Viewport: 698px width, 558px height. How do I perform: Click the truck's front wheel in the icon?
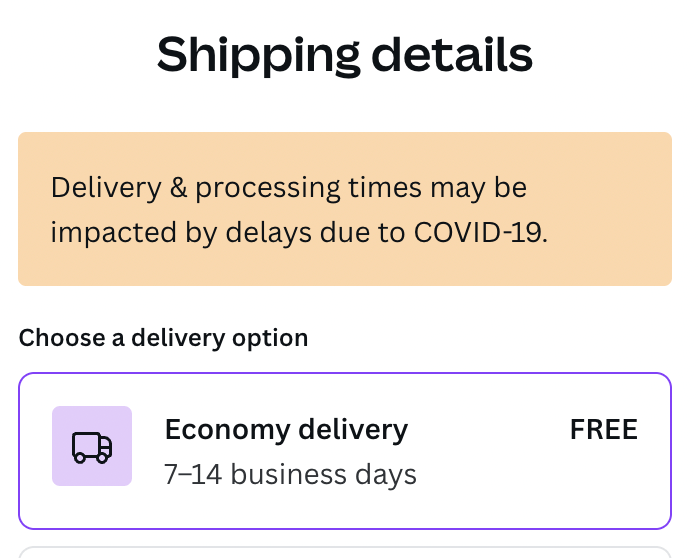pos(102,458)
